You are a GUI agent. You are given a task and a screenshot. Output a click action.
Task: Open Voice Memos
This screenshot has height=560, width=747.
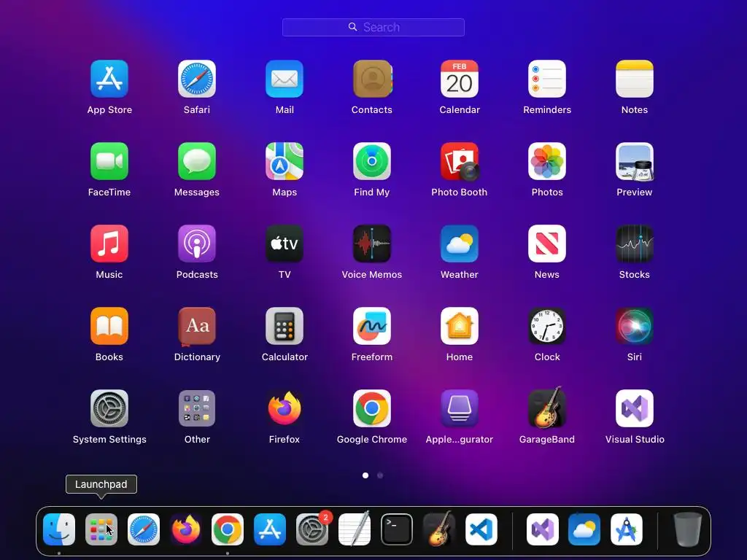[x=372, y=244]
